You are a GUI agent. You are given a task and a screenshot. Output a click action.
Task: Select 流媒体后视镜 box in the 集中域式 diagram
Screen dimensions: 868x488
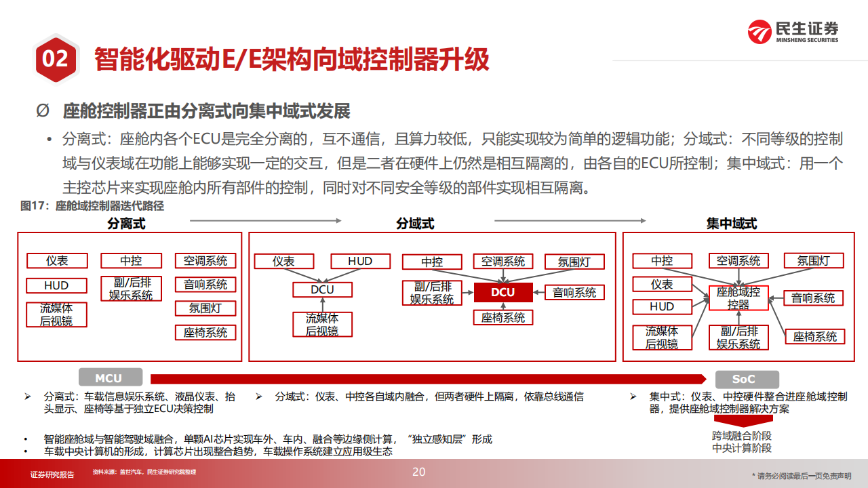663,338
